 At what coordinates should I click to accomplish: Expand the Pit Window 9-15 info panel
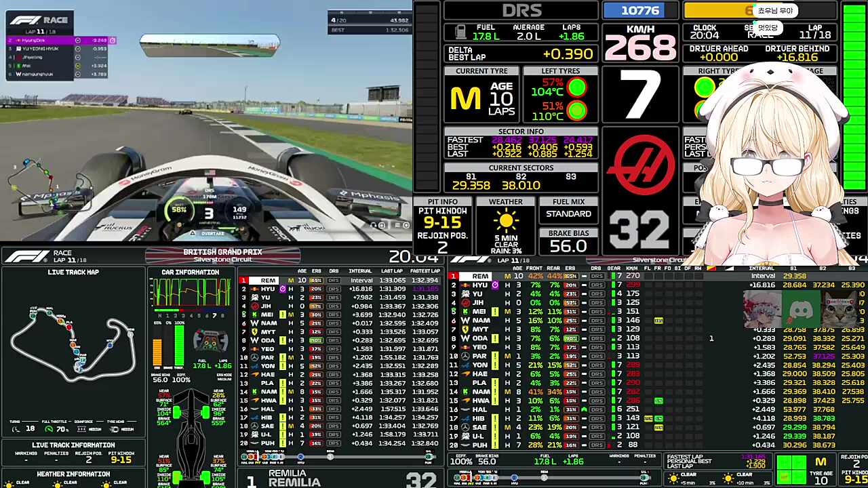442,222
